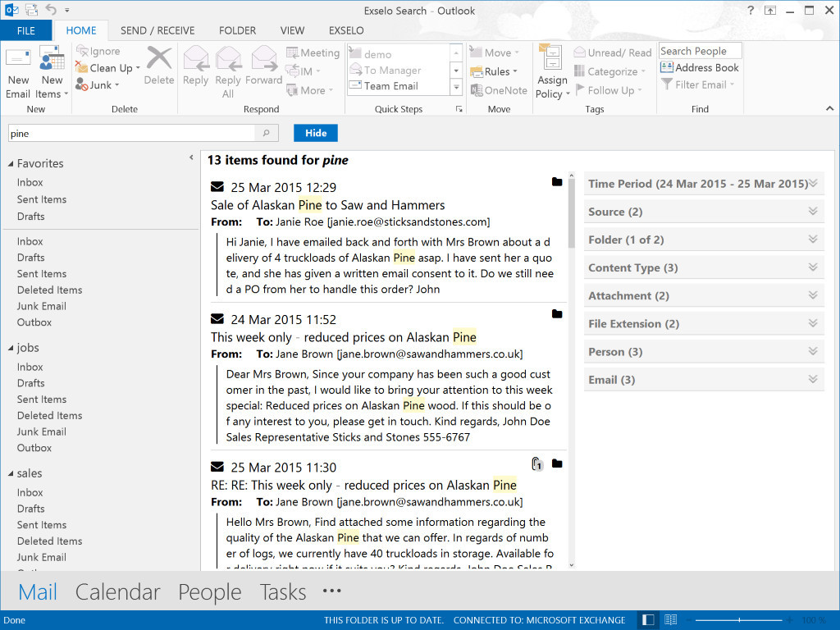The height and width of the screenshot is (630, 840).
Task: Open the Address Book
Action: point(700,67)
